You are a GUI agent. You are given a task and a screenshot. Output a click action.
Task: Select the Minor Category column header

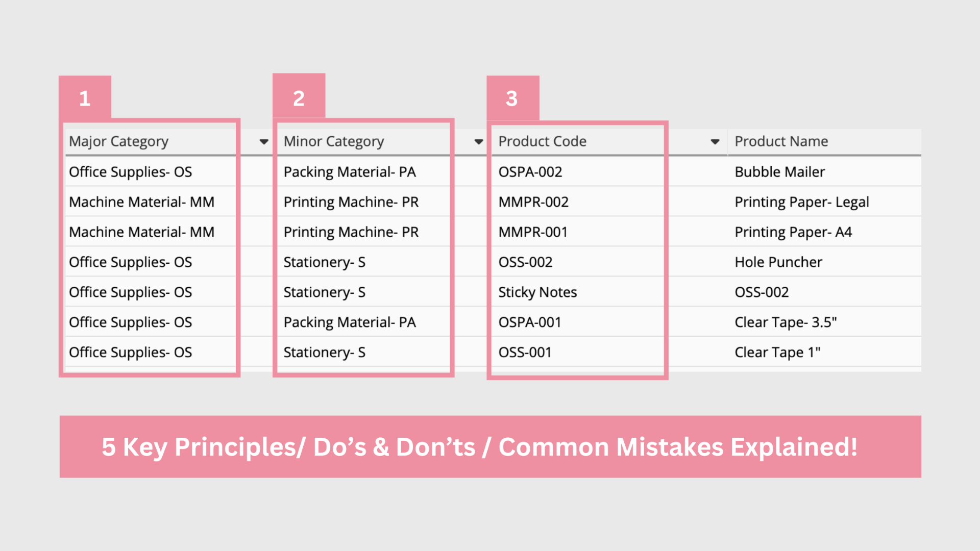(334, 141)
